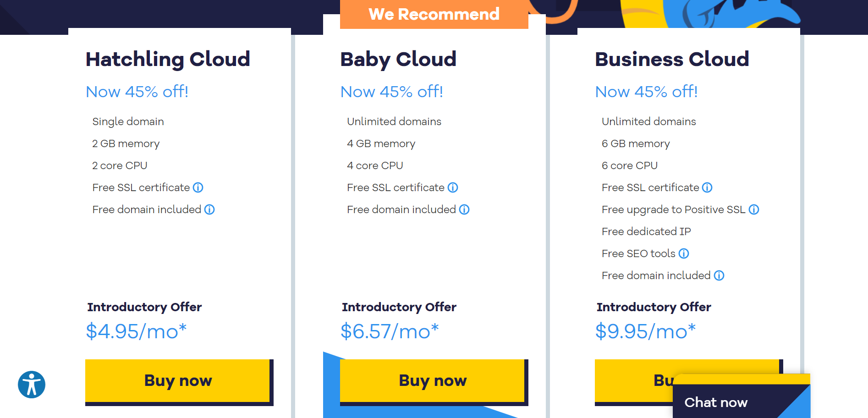Click the asterisk next to Business Cloud's $9.95/mo price
The height and width of the screenshot is (418, 868).
pos(691,325)
